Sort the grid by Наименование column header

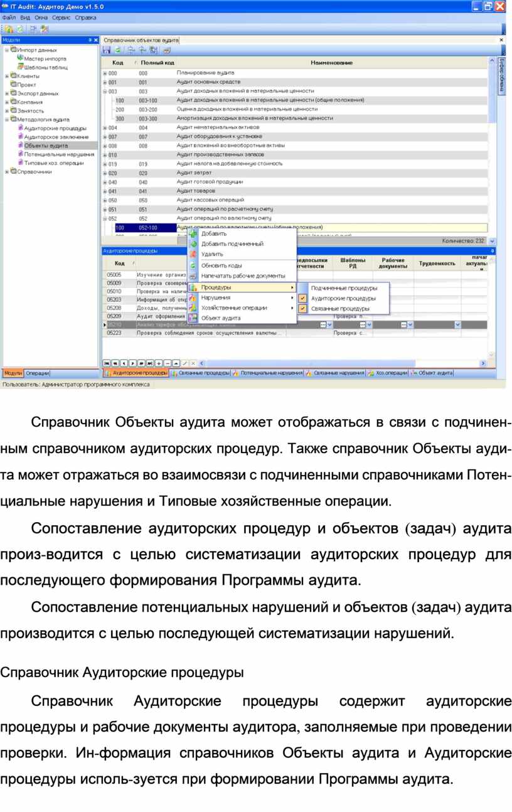point(331,63)
